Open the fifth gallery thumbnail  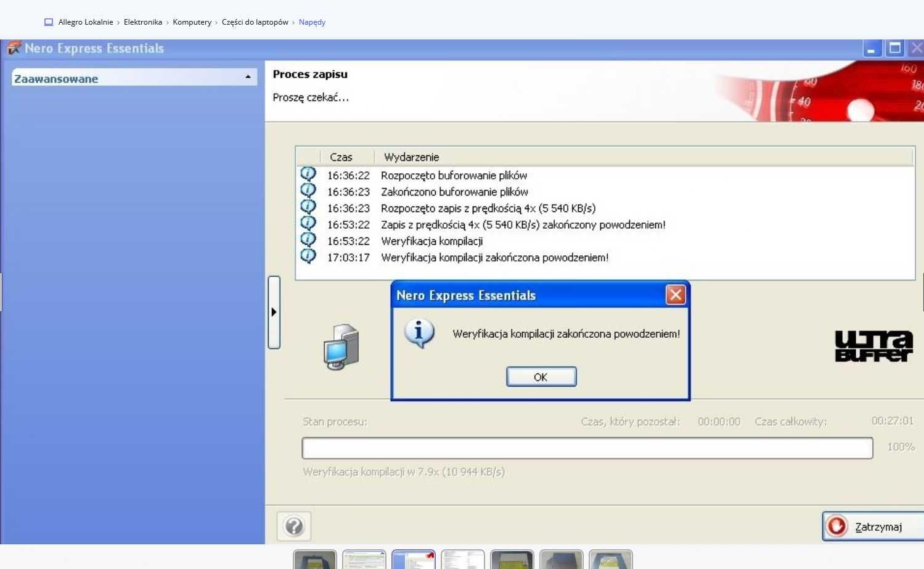[x=512, y=559]
